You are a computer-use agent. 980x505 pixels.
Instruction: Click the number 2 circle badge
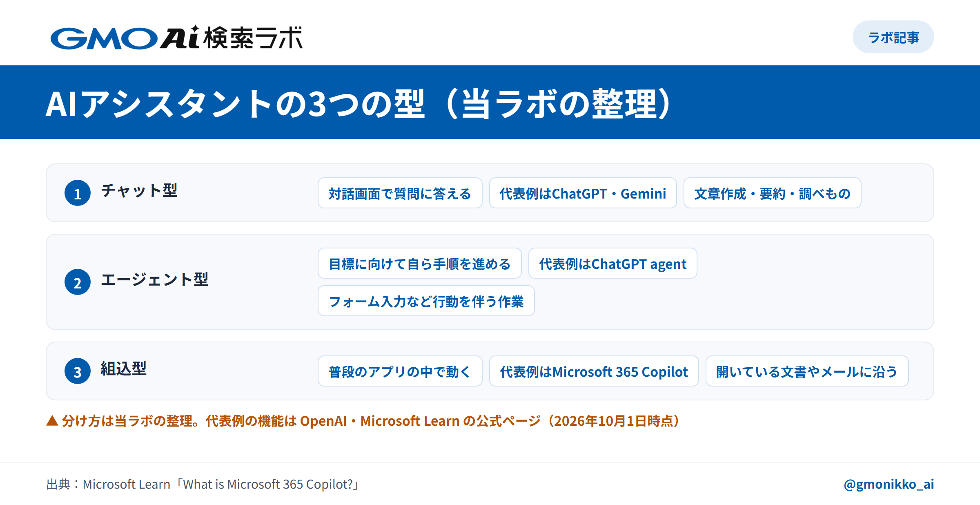[78, 282]
